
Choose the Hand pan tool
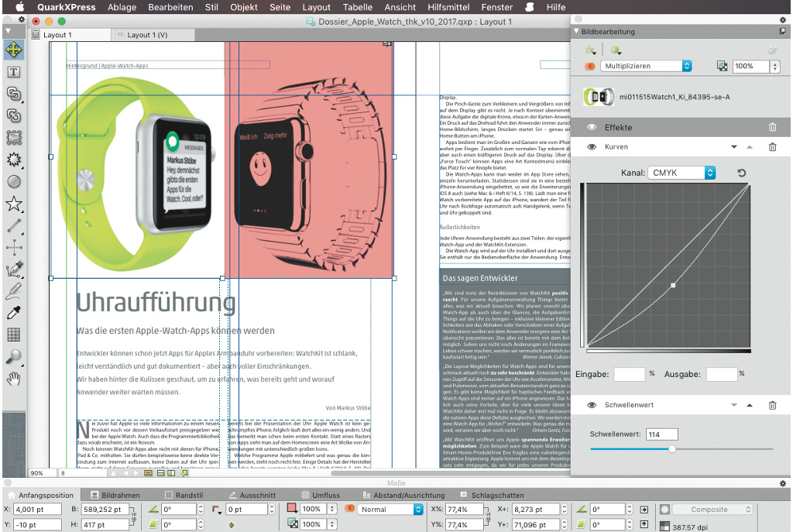(13, 379)
